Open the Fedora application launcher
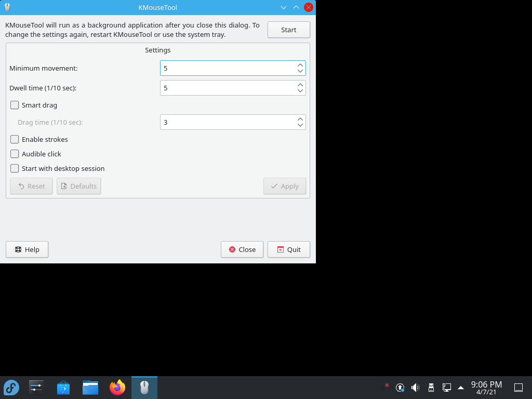The width and height of the screenshot is (532, 399). pyautogui.click(x=11, y=388)
